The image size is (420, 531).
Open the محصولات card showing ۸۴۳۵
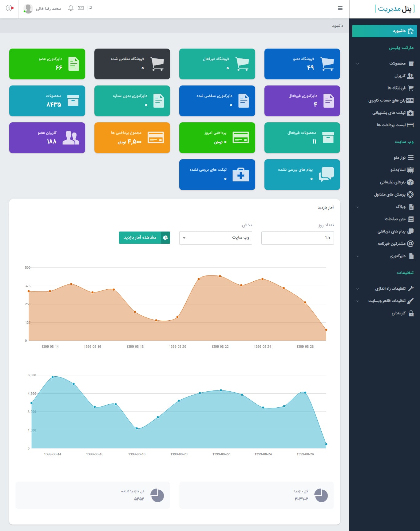pos(47,101)
